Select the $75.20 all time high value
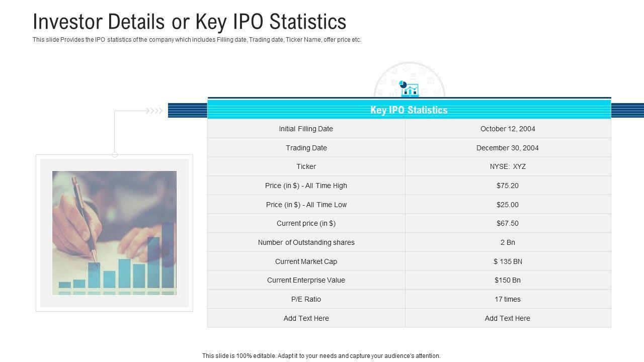The width and height of the screenshot is (644, 362). point(508,186)
